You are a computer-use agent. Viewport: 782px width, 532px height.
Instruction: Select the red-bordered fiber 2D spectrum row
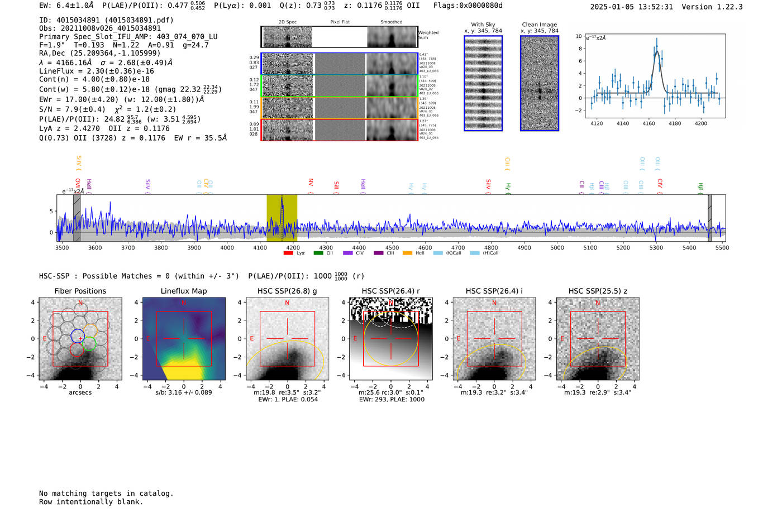[x=339, y=130]
